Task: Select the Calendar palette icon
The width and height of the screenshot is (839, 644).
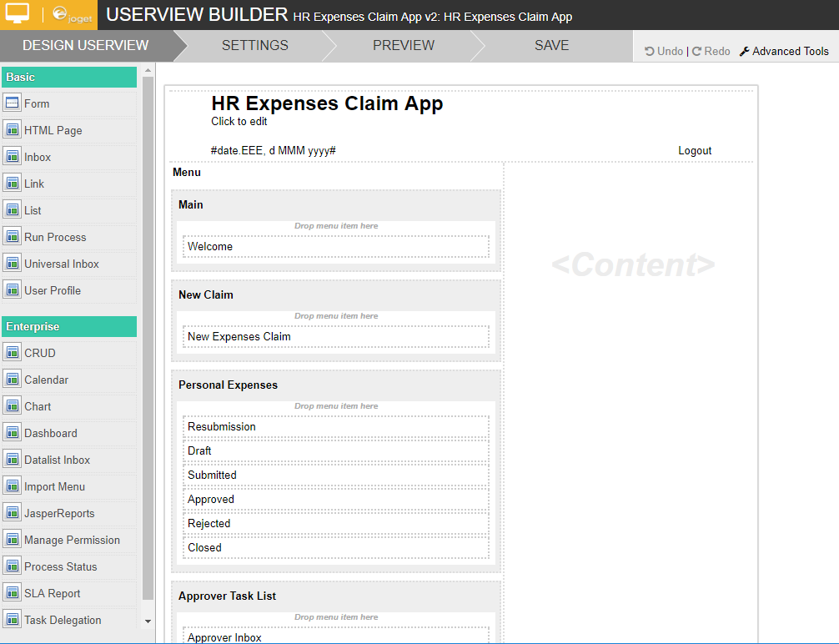Action: click(x=12, y=380)
